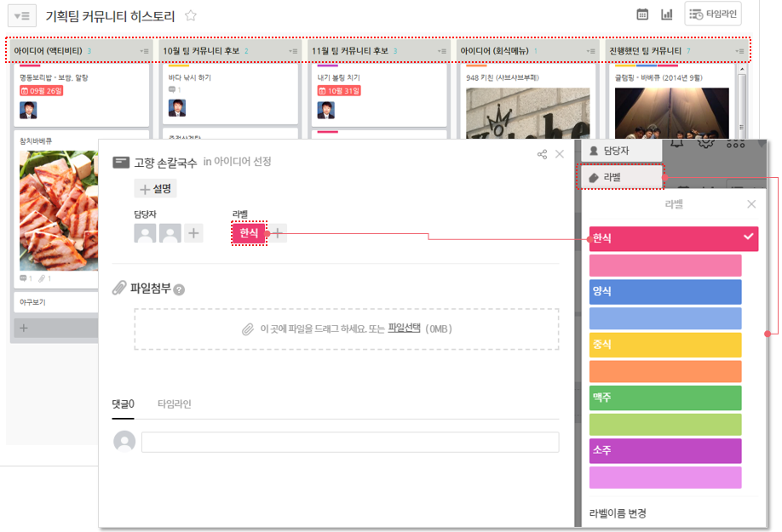Switch to the 타임라인 tab in card

[x=174, y=403]
